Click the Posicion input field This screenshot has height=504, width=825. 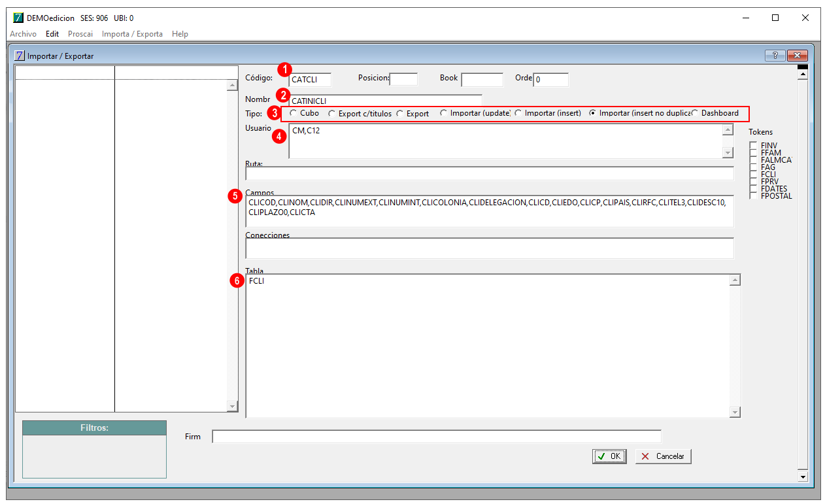pos(403,79)
